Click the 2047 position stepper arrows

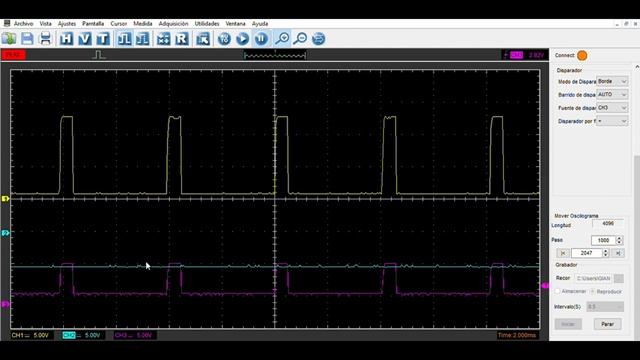pos(606,253)
